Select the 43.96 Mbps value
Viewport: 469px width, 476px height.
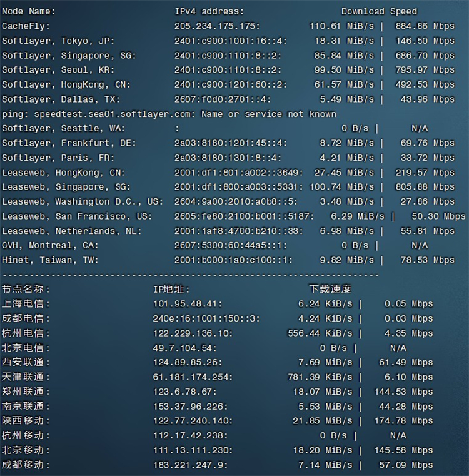tap(428, 99)
